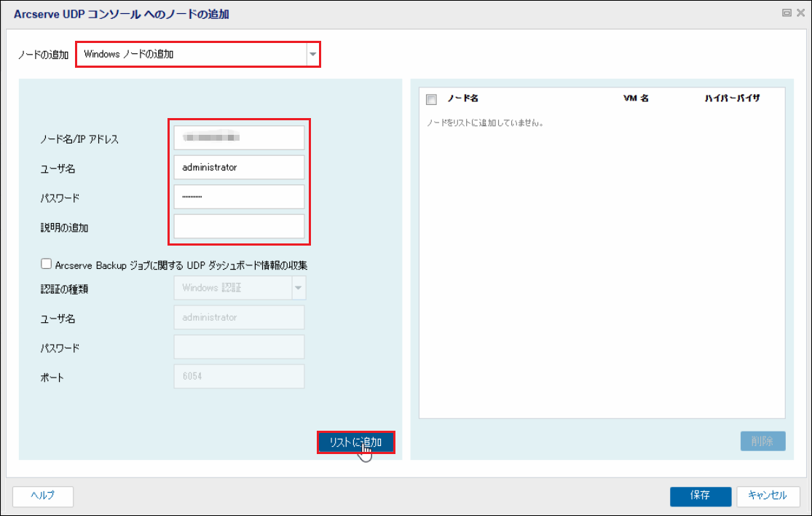This screenshot has width=812, height=516.
Task: Maximize the dialog with the title bar icon
Action: point(787,13)
